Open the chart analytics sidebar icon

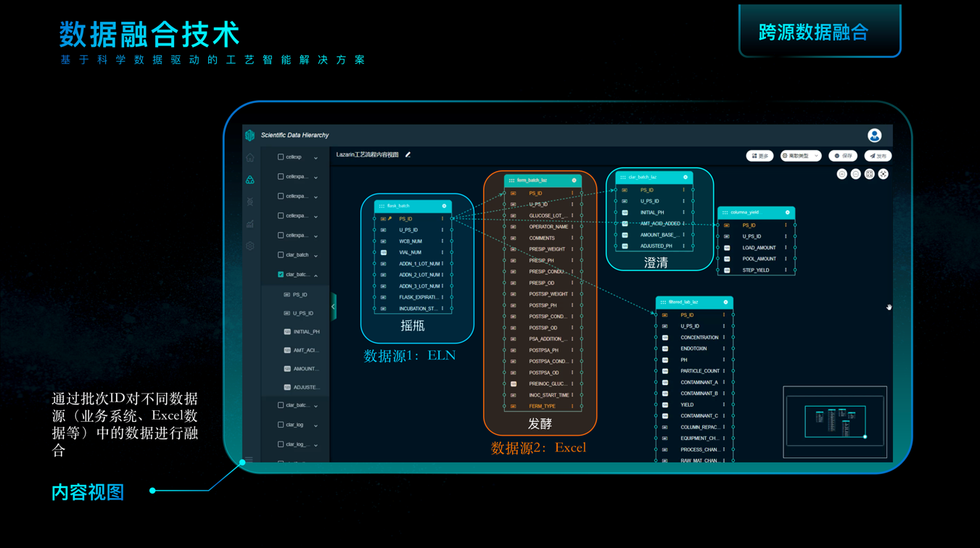(x=250, y=224)
